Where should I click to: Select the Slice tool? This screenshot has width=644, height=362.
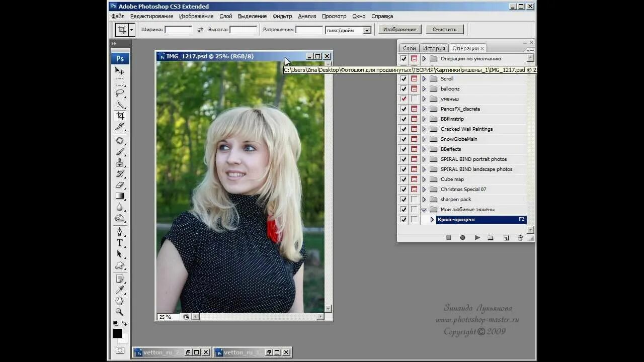click(x=120, y=127)
